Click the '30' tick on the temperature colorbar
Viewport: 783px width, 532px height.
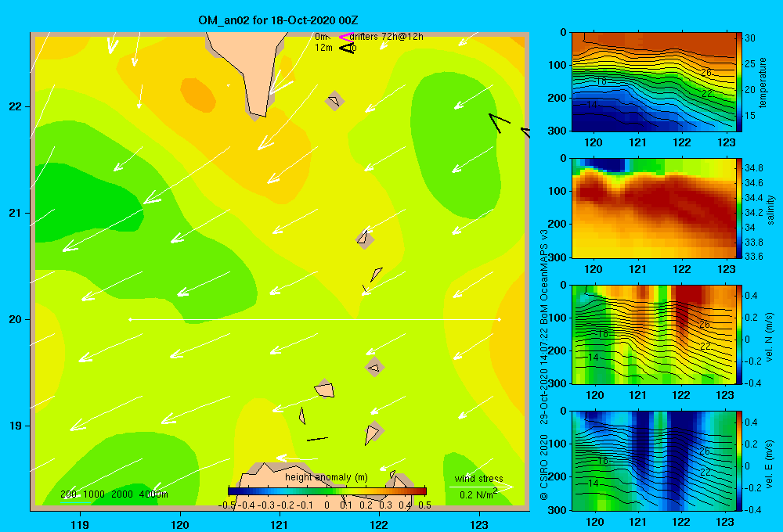[750, 38]
